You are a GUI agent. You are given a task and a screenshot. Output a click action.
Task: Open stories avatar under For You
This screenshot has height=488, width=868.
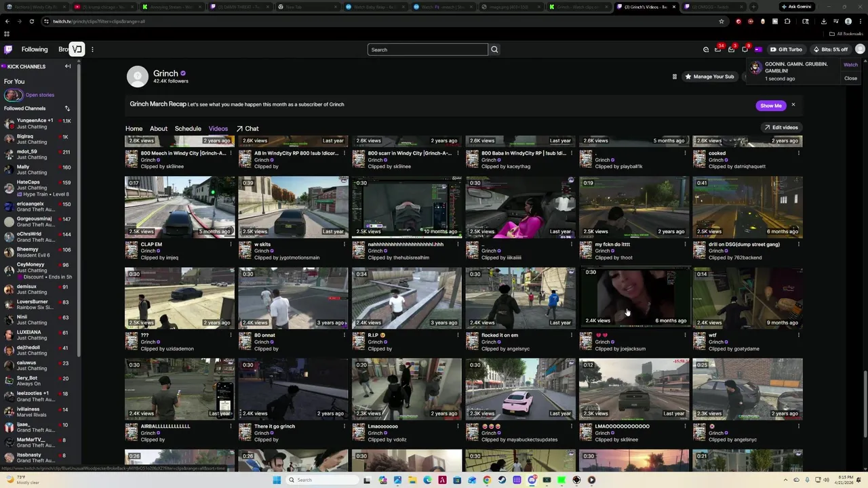[x=13, y=95]
